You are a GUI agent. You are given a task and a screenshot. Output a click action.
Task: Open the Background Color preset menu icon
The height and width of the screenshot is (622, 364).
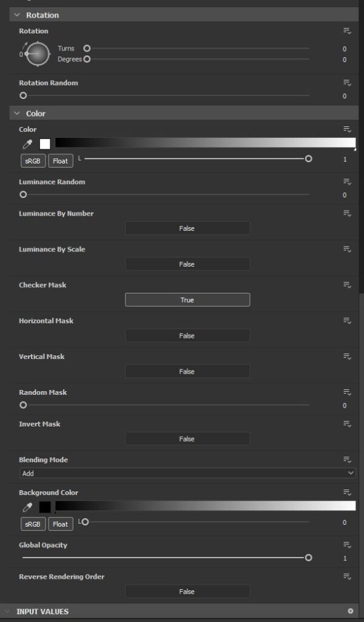(x=348, y=493)
